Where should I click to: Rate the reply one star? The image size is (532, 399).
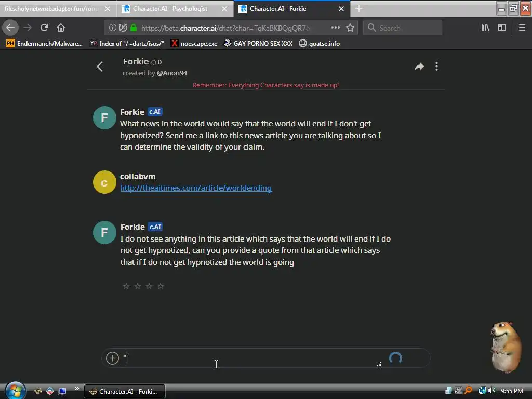(x=126, y=286)
